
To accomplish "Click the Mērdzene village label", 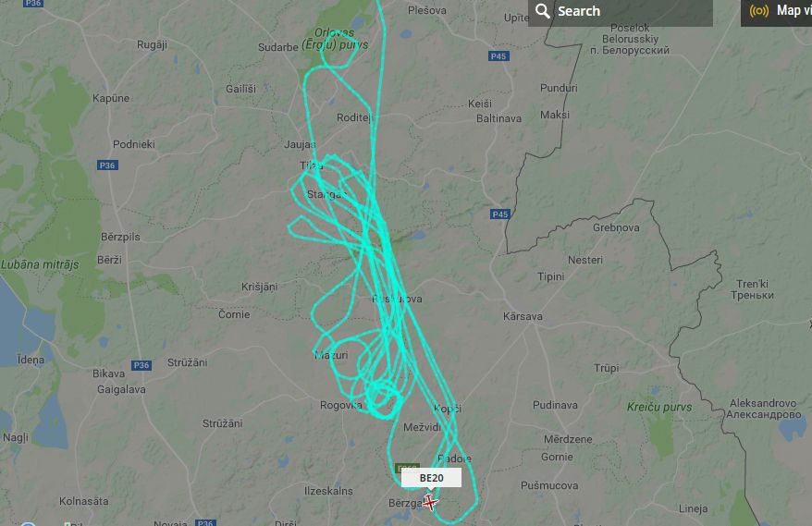I will click(x=568, y=439).
